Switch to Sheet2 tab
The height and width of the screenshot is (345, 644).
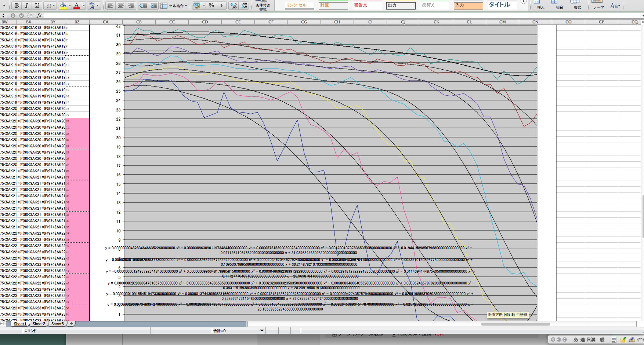(x=39, y=324)
